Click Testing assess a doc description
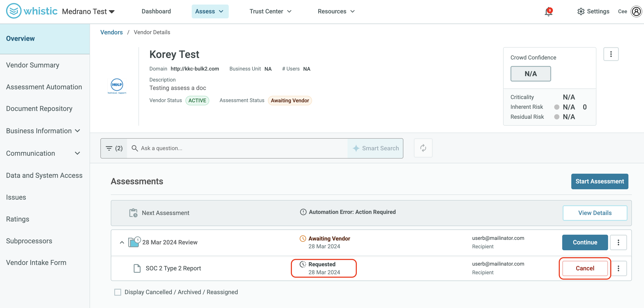This screenshot has height=308, width=644. point(178,88)
